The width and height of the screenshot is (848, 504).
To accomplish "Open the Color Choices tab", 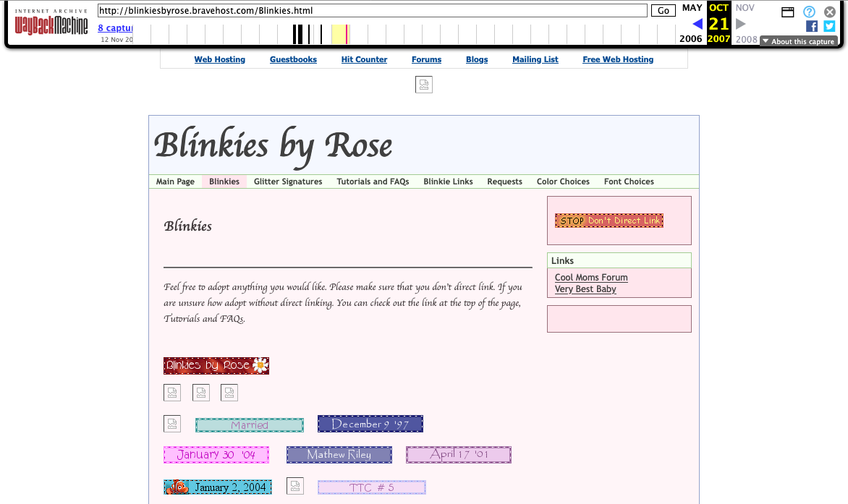I will coord(563,181).
